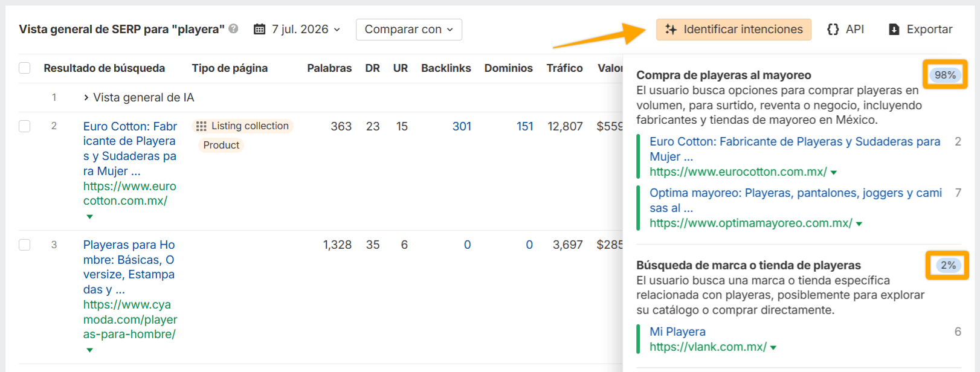This screenshot has width=980, height=372.
Task: Expand the green arrow under eurocotton.com.mx table URL
Action: click(89, 216)
